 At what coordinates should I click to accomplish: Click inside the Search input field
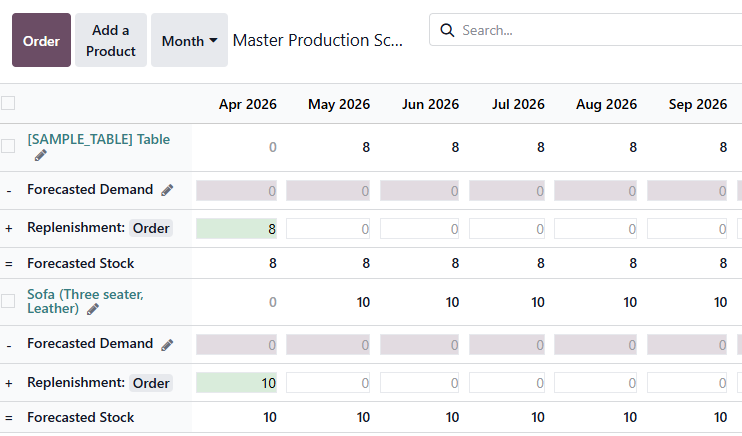pyautogui.click(x=590, y=30)
